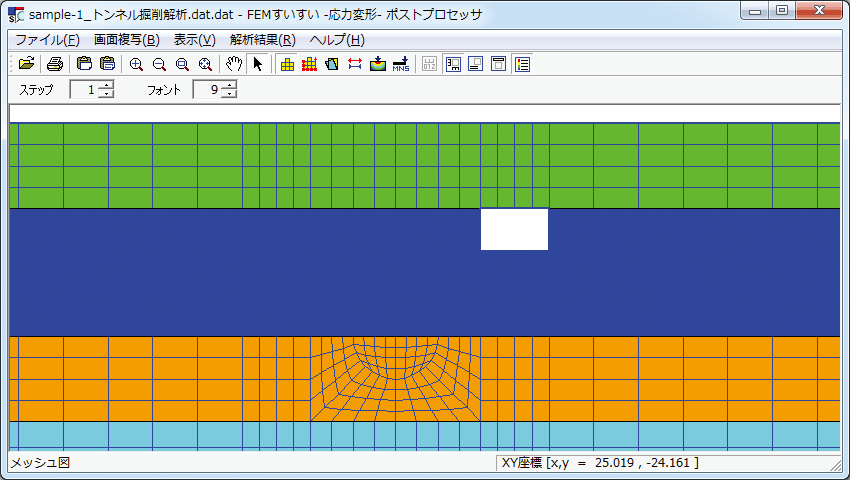The height and width of the screenshot is (480, 850).
Task: Minimize the post-processor window
Action: point(755,10)
